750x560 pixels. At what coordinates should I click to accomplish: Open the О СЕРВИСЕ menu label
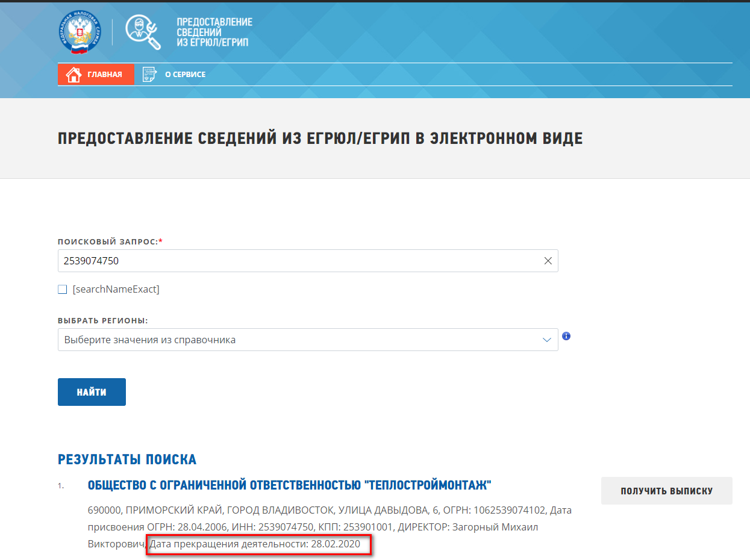coord(185,75)
